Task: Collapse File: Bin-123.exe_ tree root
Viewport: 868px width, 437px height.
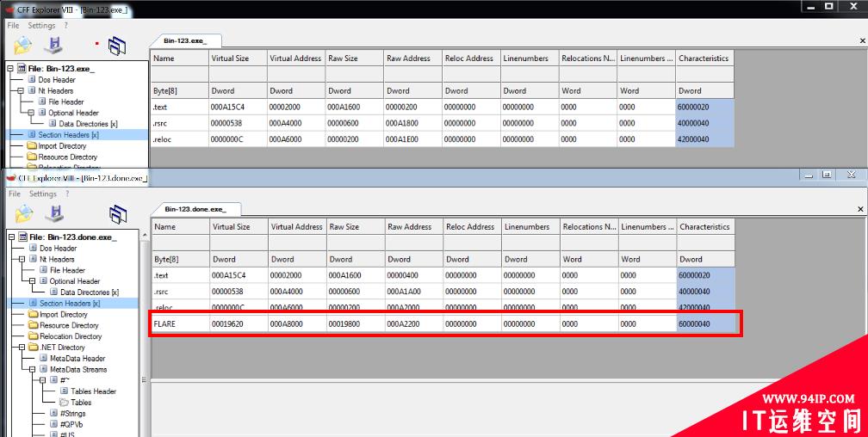Action: 10,69
